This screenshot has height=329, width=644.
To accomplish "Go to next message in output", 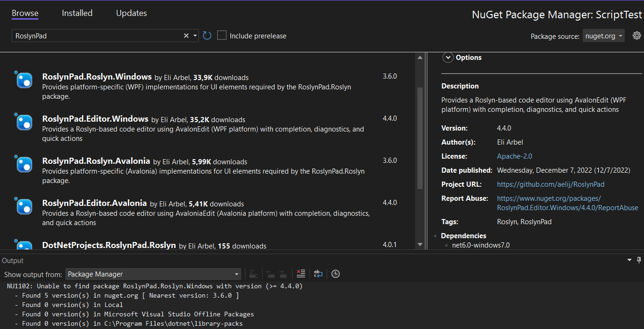I will [283, 273].
